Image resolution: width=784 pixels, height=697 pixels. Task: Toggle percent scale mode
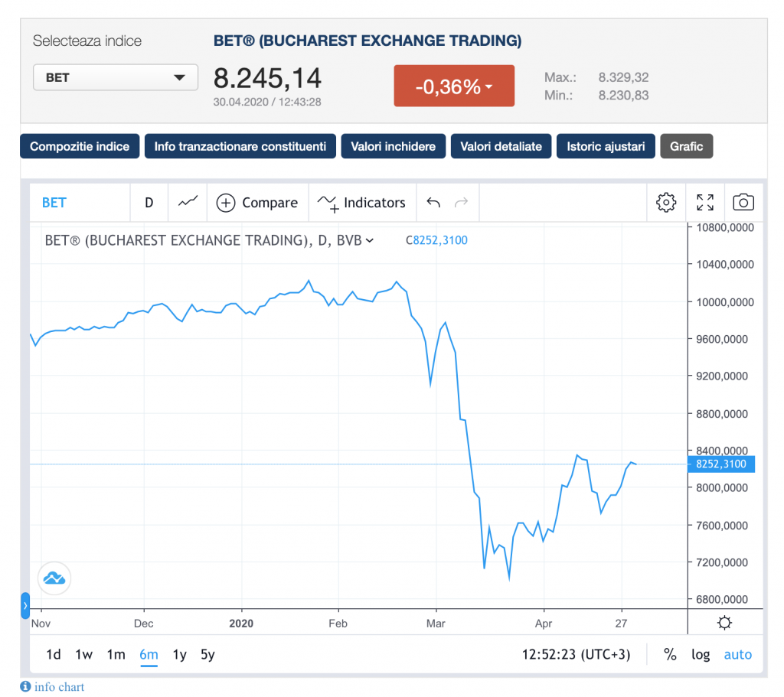pyautogui.click(x=670, y=654)
